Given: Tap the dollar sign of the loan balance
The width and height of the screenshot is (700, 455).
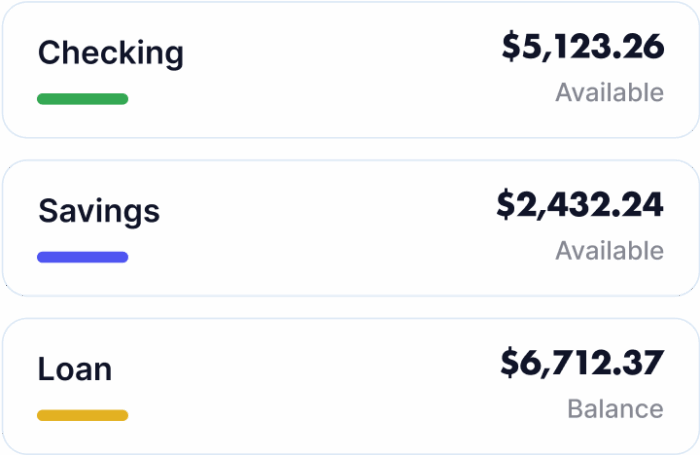Looking at the screenshot, I should pos(511,363).
